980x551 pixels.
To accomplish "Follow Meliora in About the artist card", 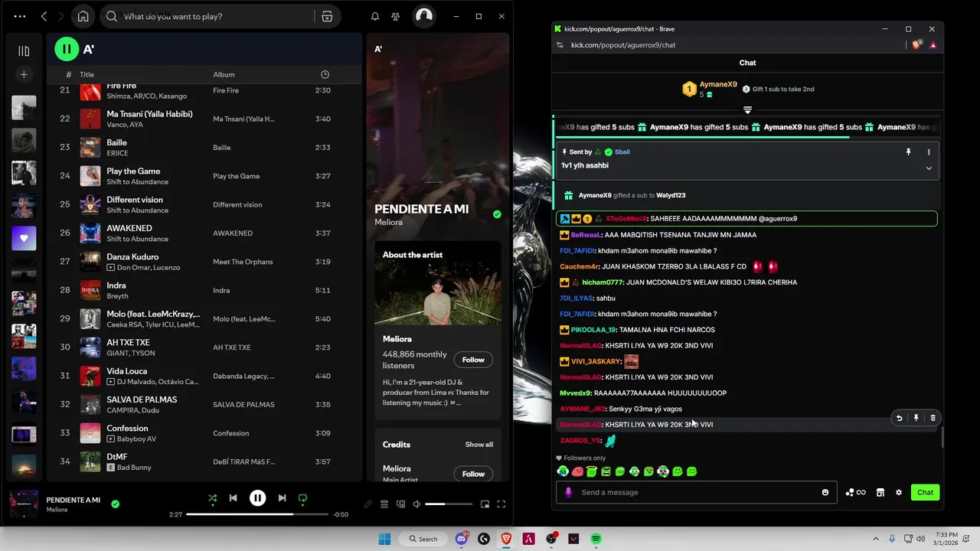I will pyautogui.click(x=473, y=360).
